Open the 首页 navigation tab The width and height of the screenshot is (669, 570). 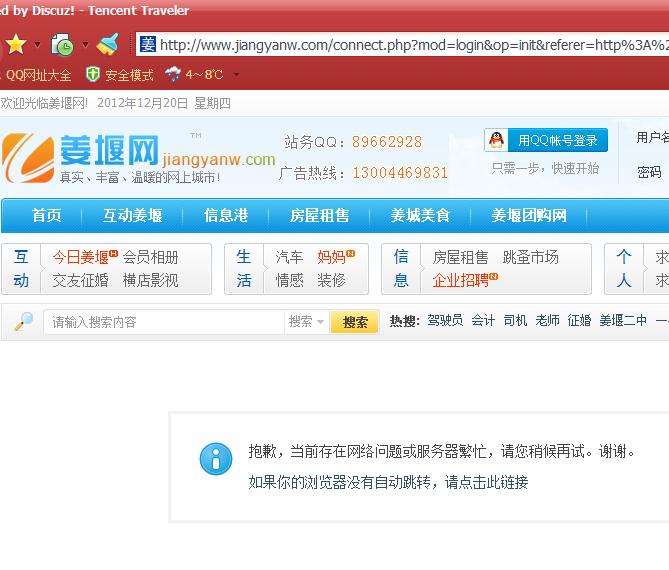(x=47, y=215)
